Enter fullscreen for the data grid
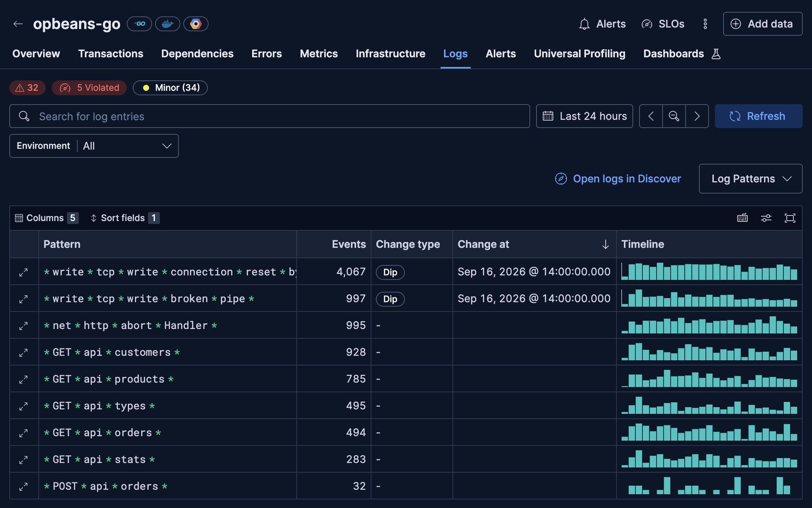Screen dimensions: 812x508 point(790,218)
